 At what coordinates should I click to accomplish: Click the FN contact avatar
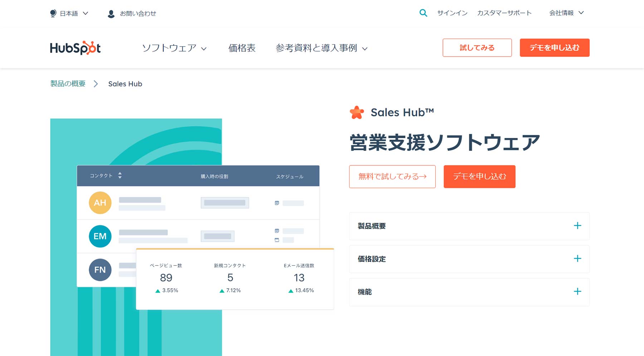coord(100,270)
